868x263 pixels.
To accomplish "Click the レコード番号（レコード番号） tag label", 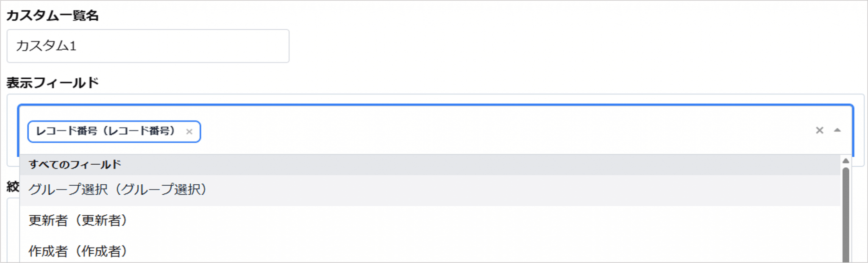I will click(x=105, y=131).
